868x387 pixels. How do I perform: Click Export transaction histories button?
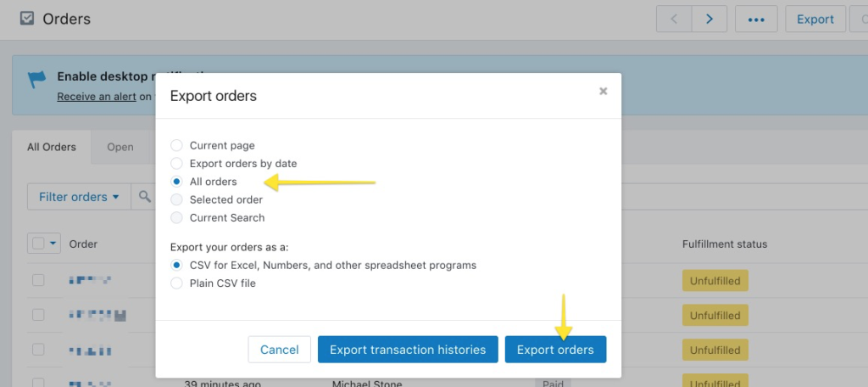(x=408, y=350)
